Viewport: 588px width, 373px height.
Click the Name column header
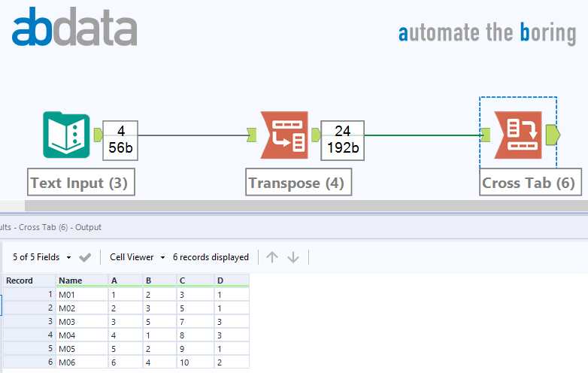82,281
